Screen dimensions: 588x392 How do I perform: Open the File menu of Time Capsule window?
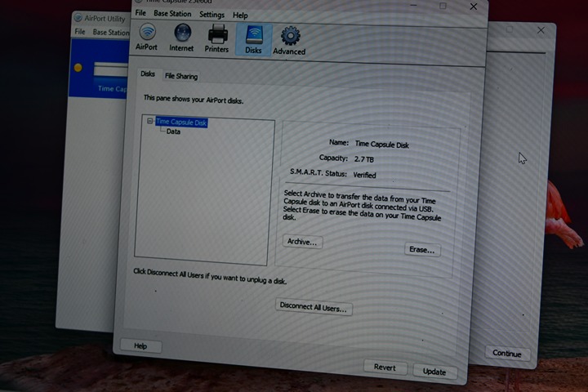click(x=140, y=13)
